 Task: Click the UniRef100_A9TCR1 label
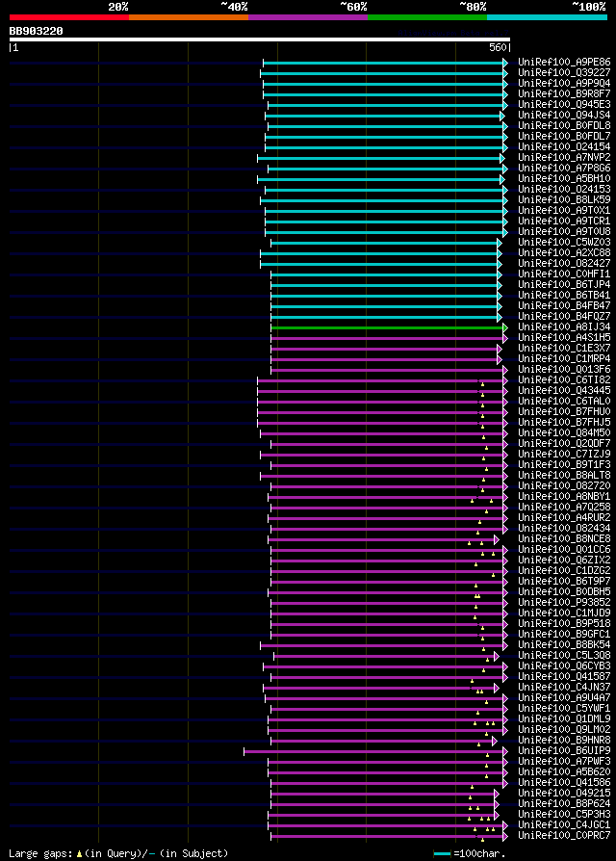coord(564,222)
